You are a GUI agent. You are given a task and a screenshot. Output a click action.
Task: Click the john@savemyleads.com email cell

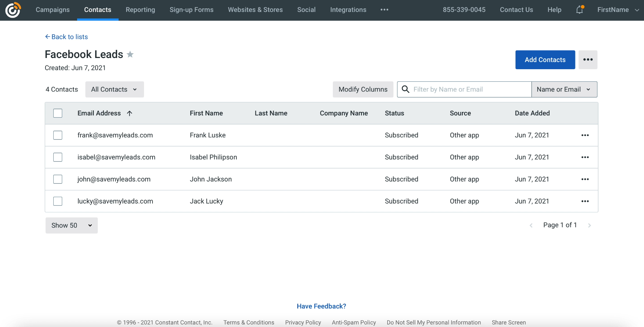coord(114,179)
